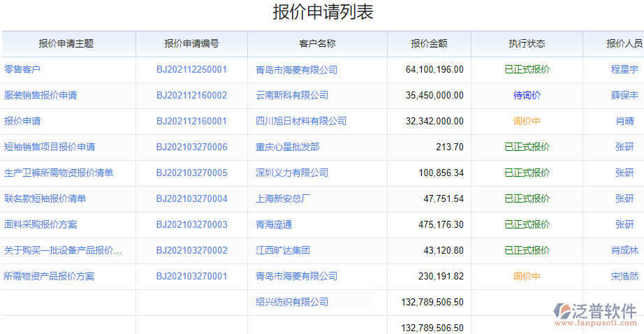The height and width of the screenshot is (334, 644).
Task: Open quotation number BJ202103270004
Action: (191, 198)
